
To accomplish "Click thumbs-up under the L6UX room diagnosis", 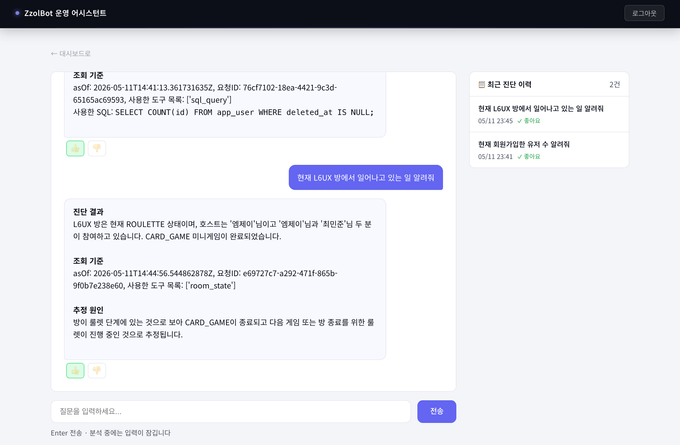I will pyautogui.click(x=75, y=370).
